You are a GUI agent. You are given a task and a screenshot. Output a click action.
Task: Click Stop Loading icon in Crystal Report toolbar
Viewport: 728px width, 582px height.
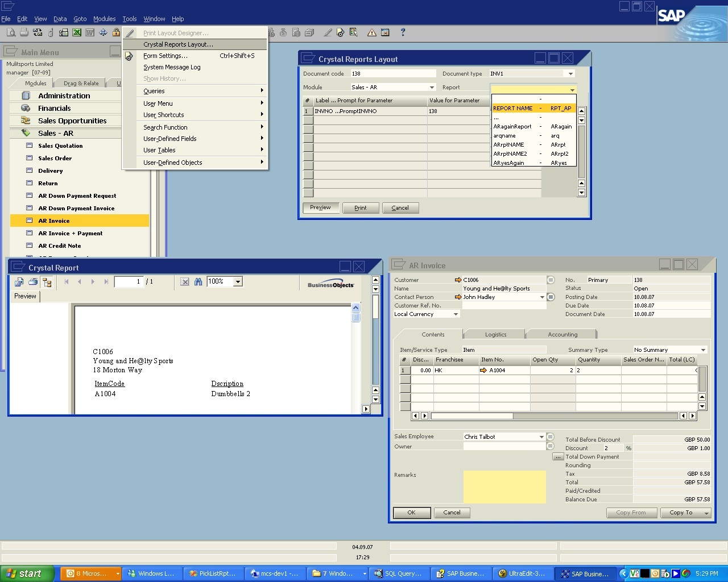[x=184, y=281]
